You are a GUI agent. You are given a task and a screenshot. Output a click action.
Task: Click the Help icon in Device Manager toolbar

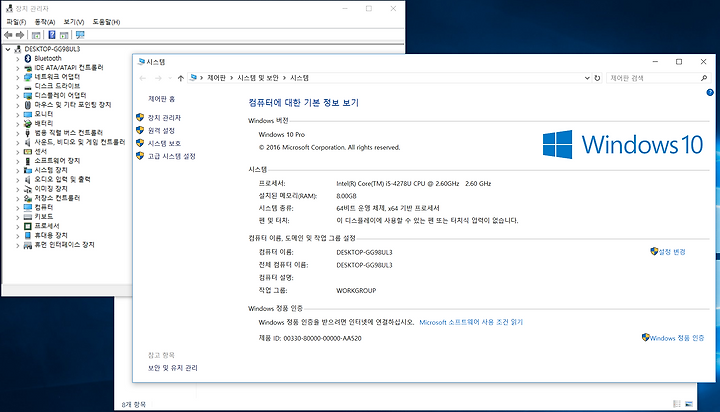[51, 35]
